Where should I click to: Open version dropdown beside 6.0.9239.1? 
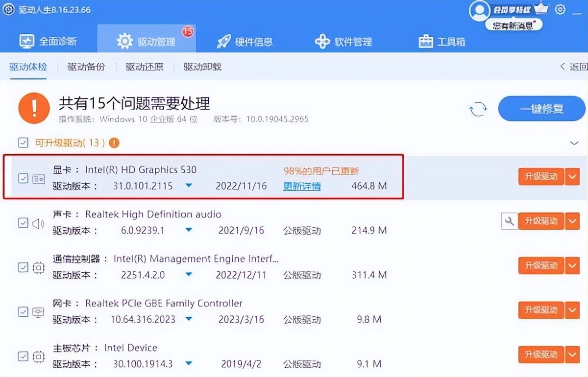(189, 230)
